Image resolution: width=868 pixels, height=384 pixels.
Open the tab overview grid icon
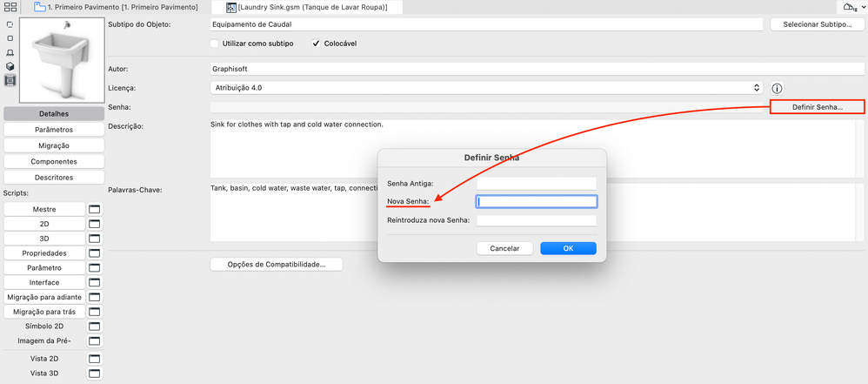10,7
